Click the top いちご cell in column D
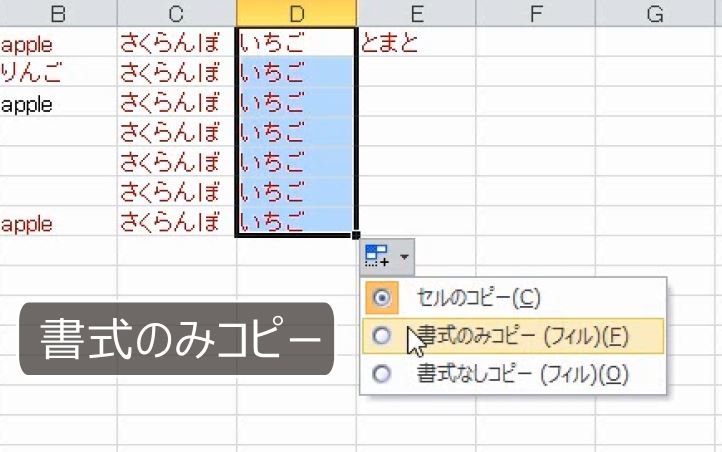722x452 pixels. coord(296,42)
